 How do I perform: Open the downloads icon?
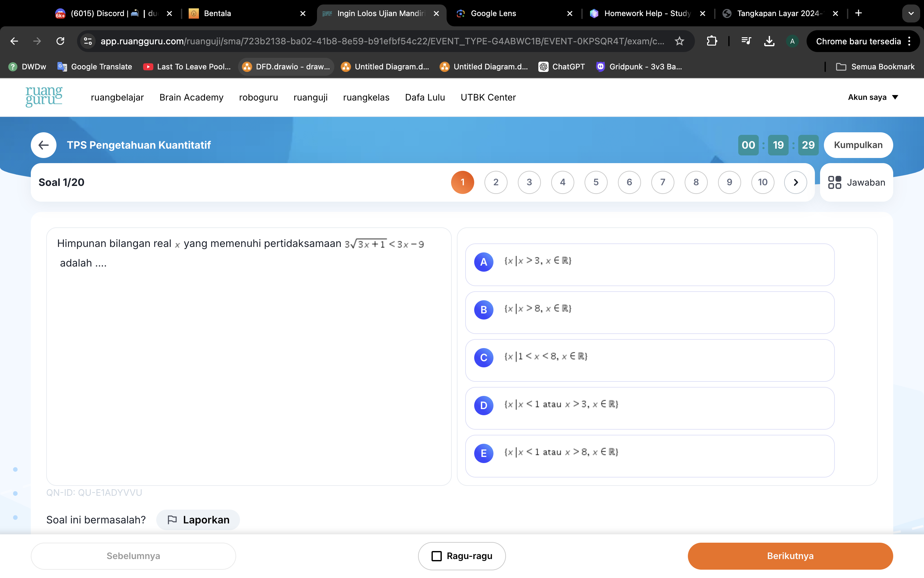click(769, 41)
